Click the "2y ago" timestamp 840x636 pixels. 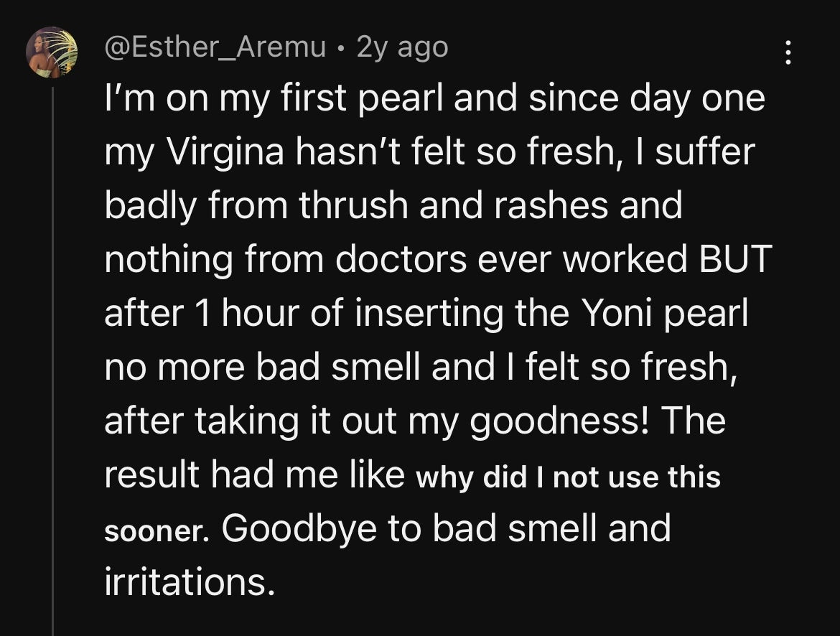coord(402,47)
